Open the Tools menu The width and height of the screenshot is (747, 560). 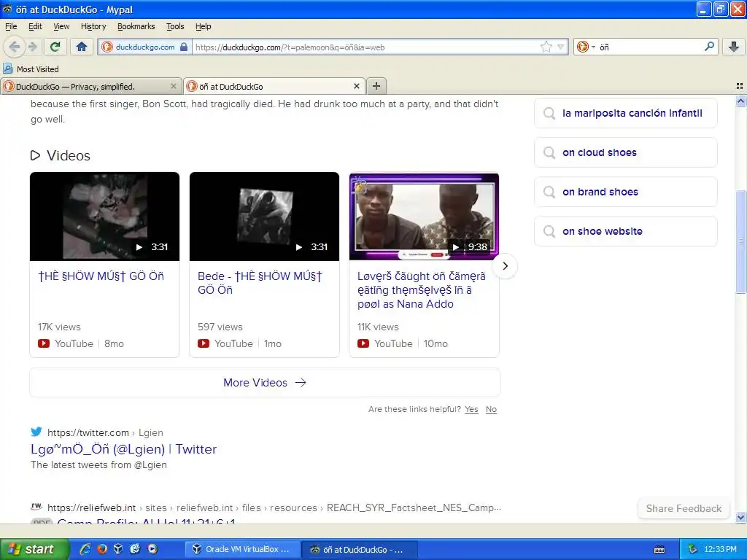[x=175, y=26]
